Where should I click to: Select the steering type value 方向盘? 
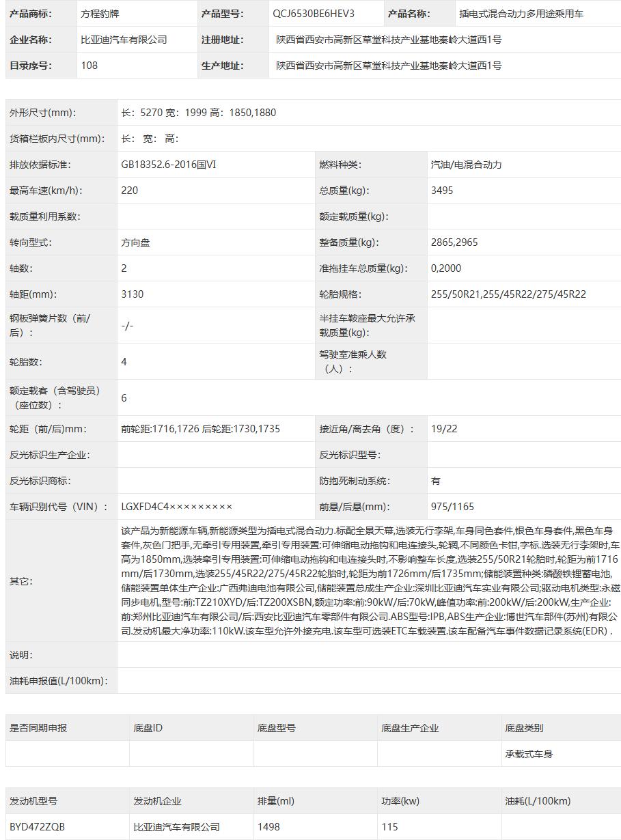(x=135, y=242)
